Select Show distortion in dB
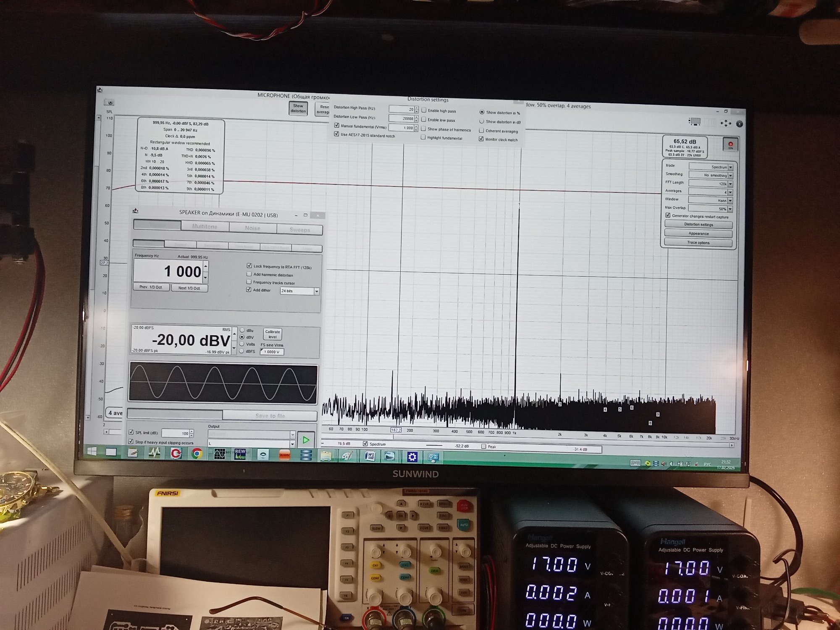The width and height of the screenshot is (840, 630). pos(481,121)
